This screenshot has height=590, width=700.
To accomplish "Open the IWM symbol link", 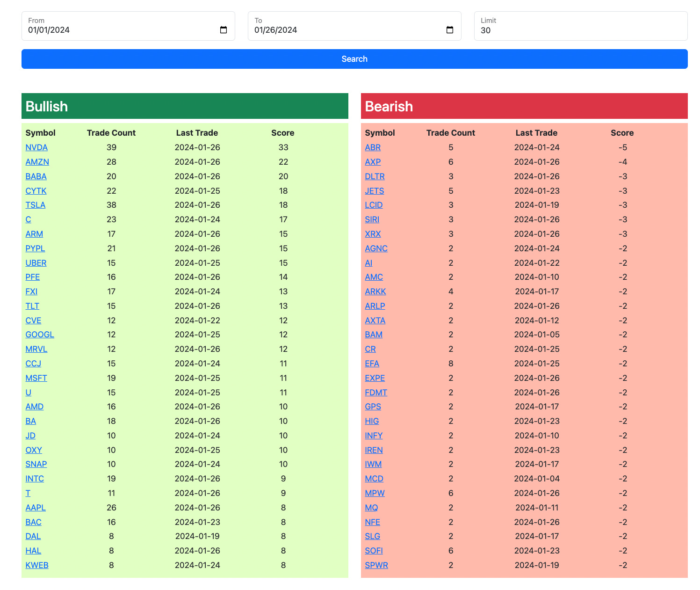I will point(373,464).
